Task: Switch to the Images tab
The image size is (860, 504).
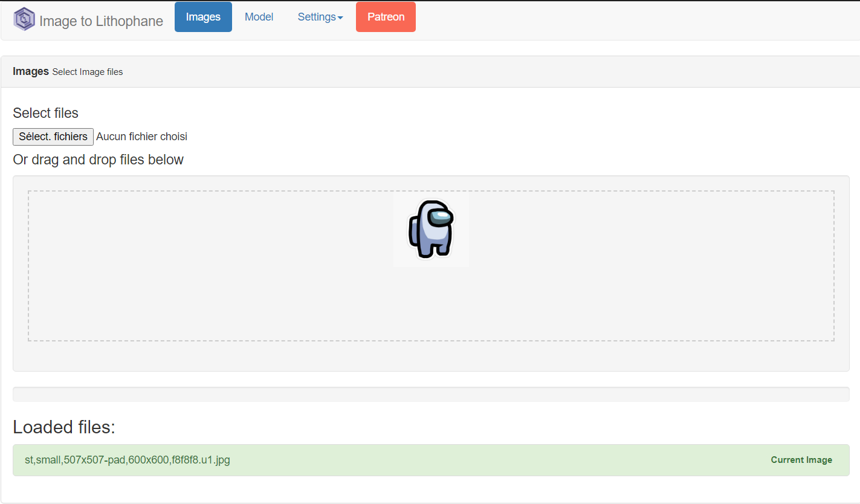Action: [x=203, y=17]
